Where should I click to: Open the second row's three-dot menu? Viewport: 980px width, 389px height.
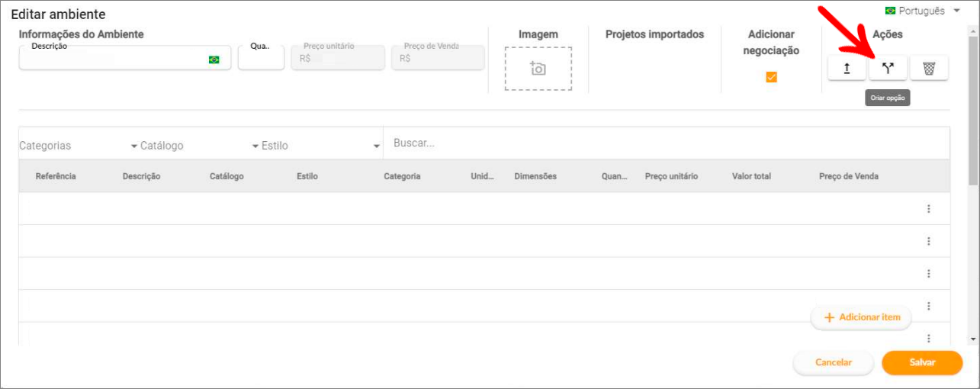pos(928,241)
